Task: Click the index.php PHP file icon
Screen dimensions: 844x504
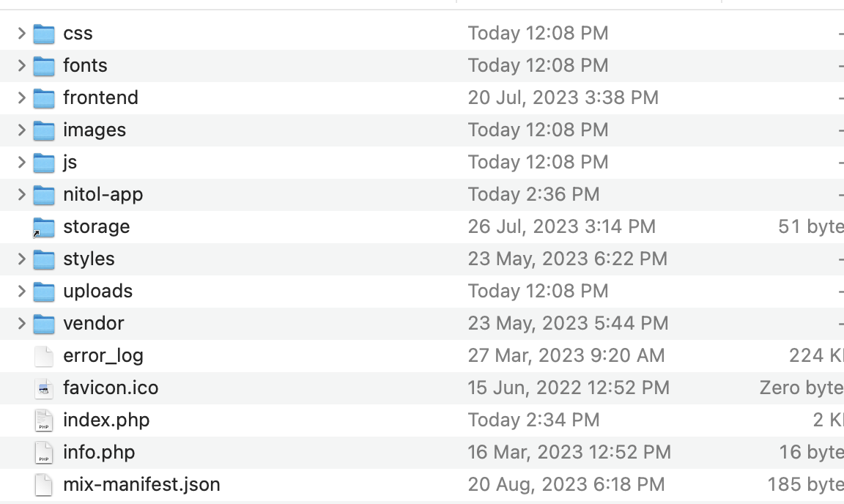Action: (44, 420)
